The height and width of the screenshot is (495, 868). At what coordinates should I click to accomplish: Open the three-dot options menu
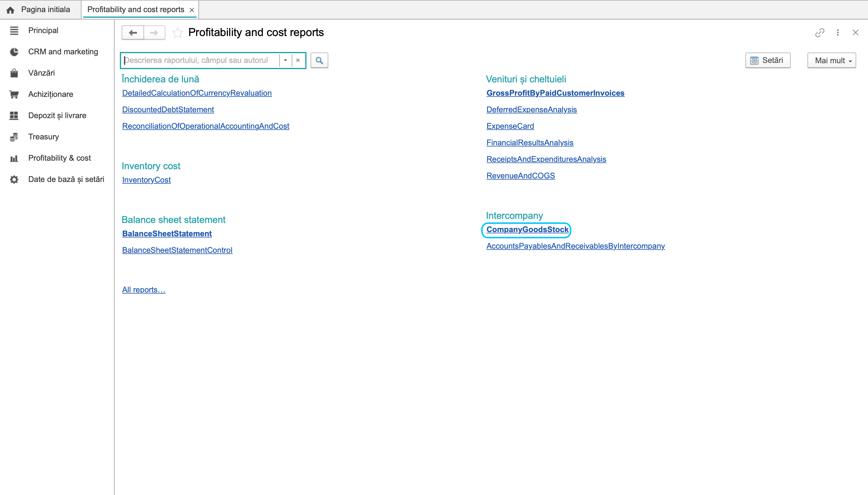click(838, 33)
